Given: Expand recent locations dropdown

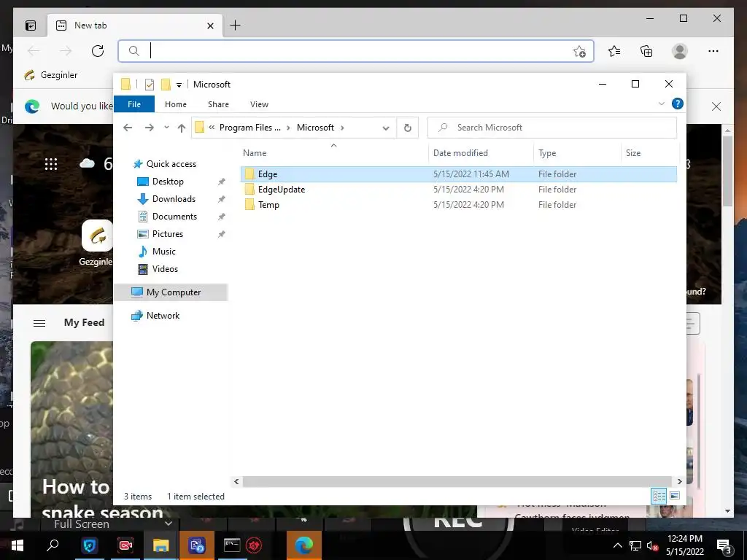Looking at the screenshot, I should click(x=166, y=128).
